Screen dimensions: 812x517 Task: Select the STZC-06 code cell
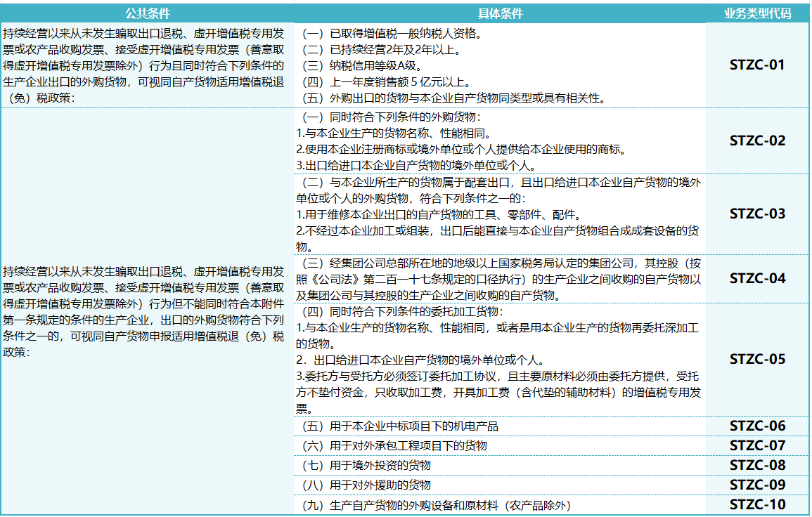(x=757, y=426)
